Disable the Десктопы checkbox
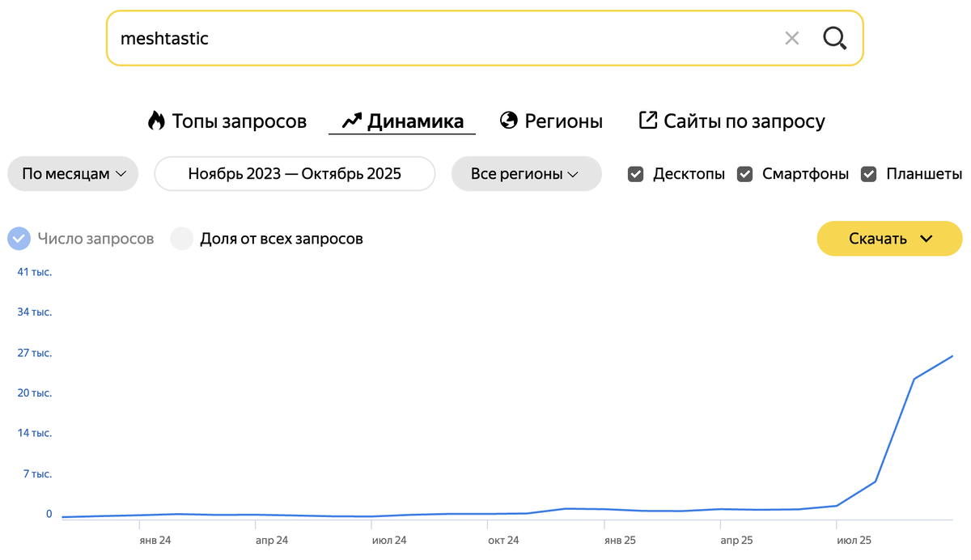The height and width of the screenshot is (560, 971). pos(636,173)
